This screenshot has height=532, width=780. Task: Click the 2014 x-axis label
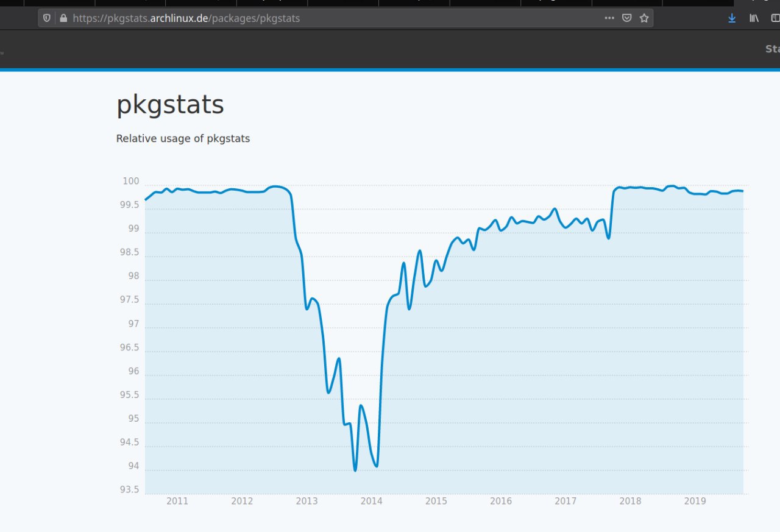point(371,501)
